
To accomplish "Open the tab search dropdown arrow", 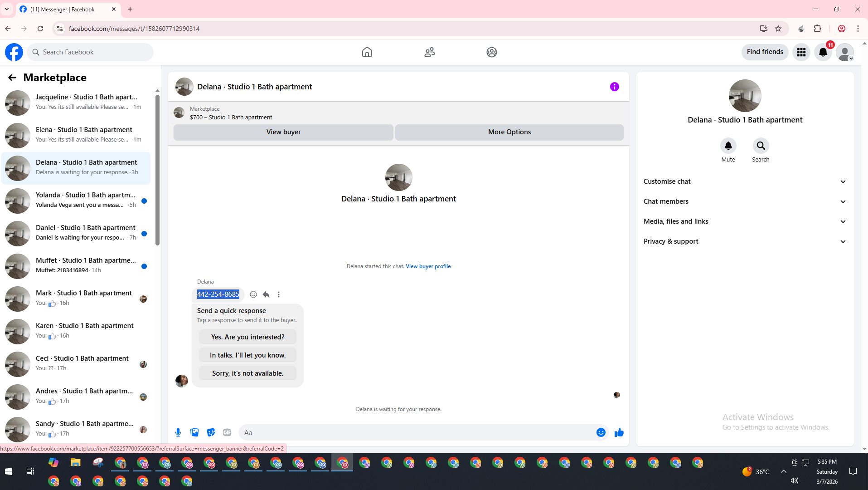I will [7, 9].
